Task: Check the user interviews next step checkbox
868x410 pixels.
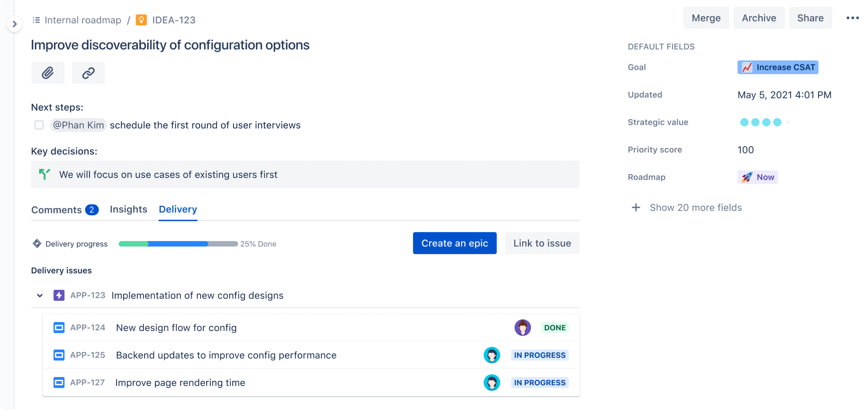Action: point(39,125)
